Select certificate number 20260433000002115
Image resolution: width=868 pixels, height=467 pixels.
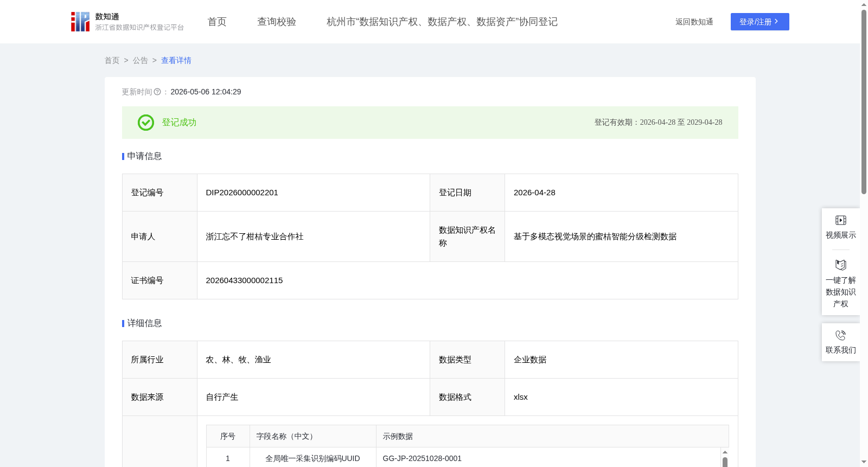(x=244, y=280)
